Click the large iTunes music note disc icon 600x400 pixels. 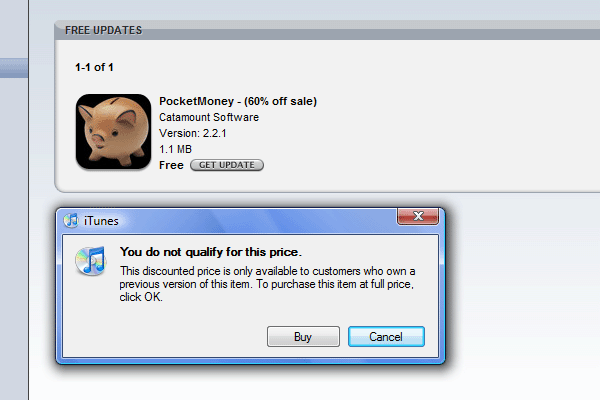tap(91, 261)
